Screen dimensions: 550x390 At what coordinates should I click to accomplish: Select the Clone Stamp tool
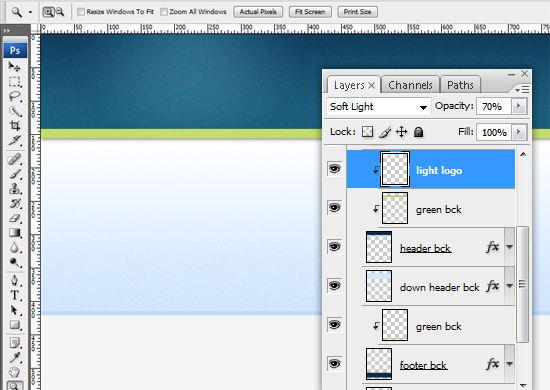pyautogui.click(x=14, y=189)
